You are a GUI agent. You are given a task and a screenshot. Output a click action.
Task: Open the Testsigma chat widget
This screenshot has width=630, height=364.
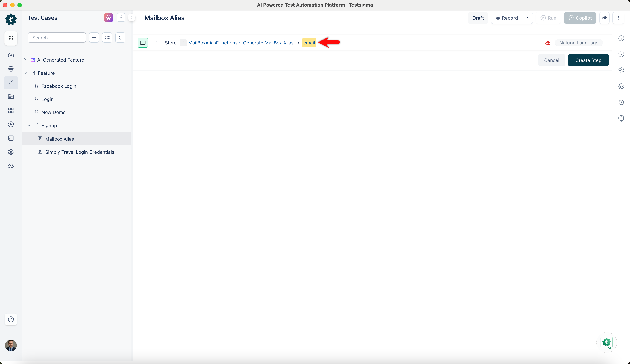tap(606, 343)
